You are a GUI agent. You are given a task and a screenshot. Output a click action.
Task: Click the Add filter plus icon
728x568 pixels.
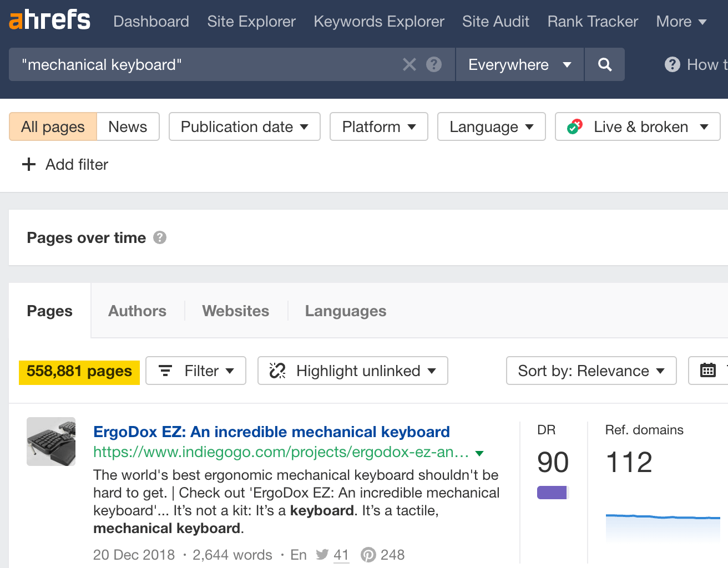tap(28, 164)
